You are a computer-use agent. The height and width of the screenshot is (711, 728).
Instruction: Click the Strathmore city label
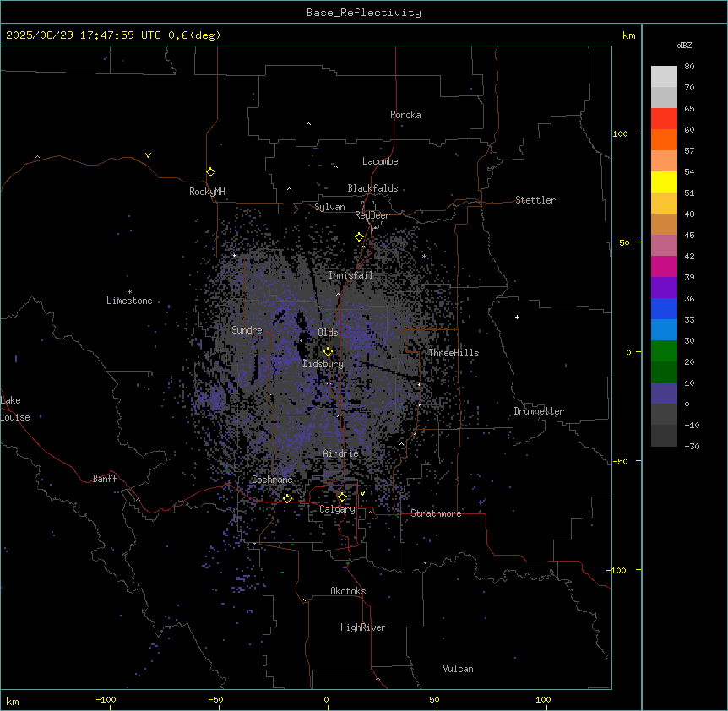click(436, 513)
